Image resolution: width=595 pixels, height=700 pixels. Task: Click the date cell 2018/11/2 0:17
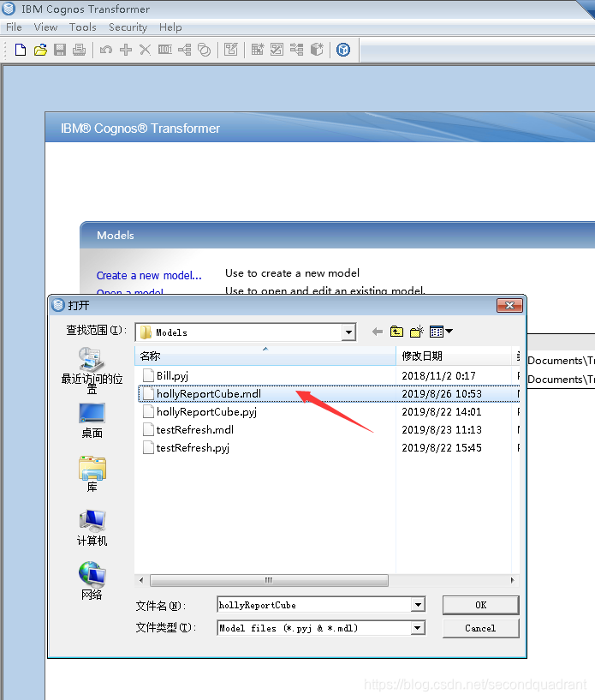[x=438, y=376]
